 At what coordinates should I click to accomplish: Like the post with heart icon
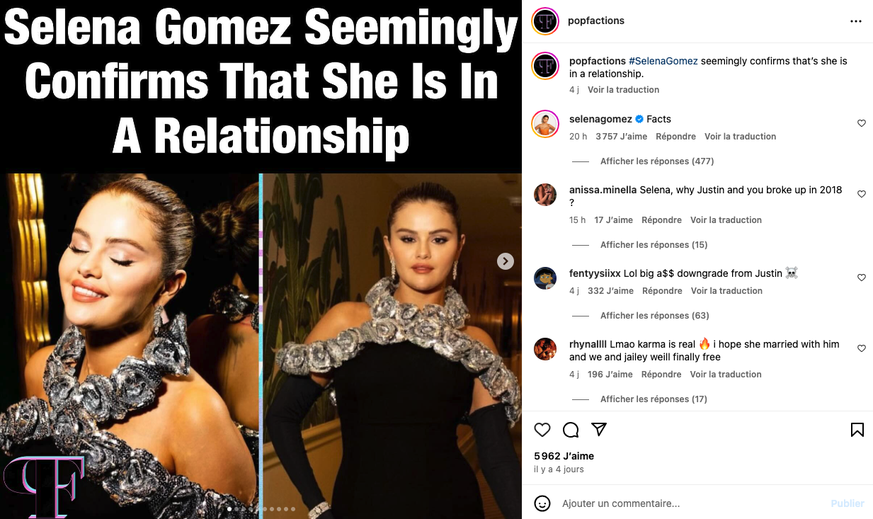tap(542, 429)
